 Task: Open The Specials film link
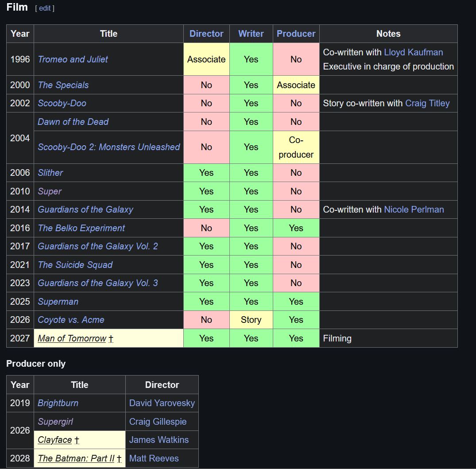[63, 85]
